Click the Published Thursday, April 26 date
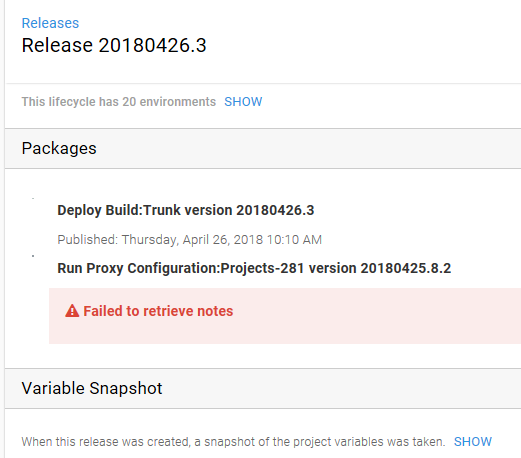Image resolution: width=521 pixels, height=458 pixels. (189, 240)
